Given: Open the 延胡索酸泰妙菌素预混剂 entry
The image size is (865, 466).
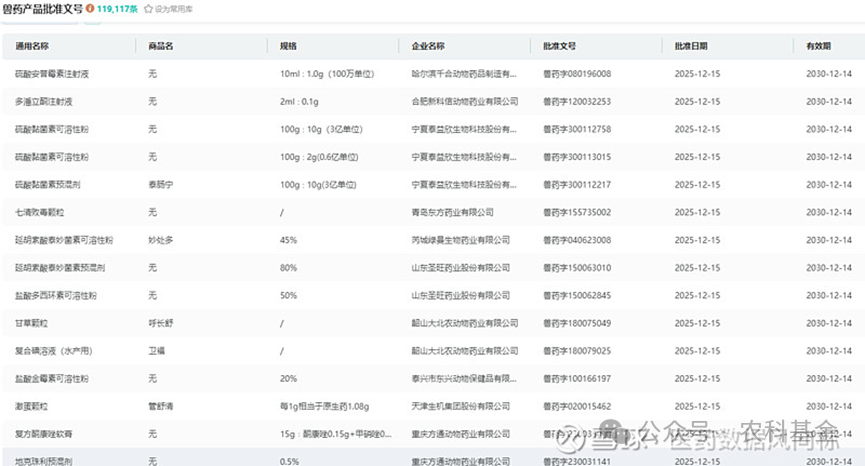Looking at the screenshot, I should pos(60,267).
